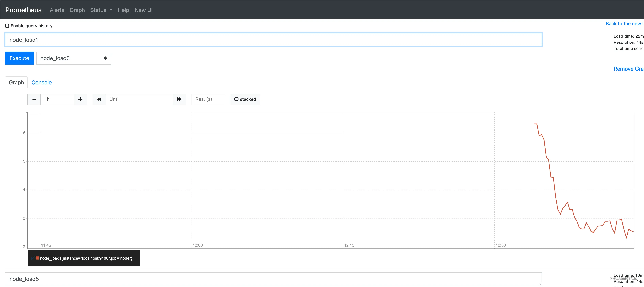Select the Graph tab of the panel
This screenshot has width=644, height=287.
(17, 82)
